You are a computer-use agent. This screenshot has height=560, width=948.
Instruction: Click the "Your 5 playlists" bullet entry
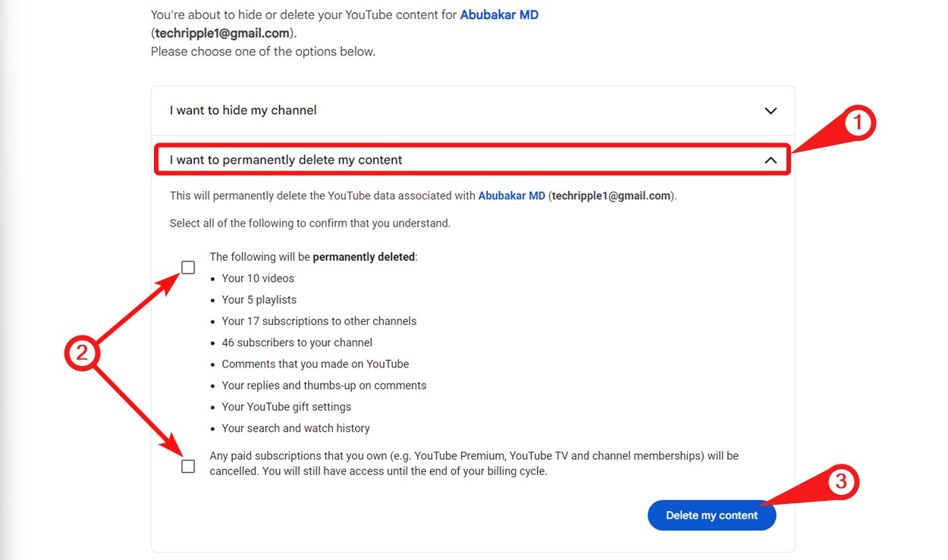(x=259, y=299)
